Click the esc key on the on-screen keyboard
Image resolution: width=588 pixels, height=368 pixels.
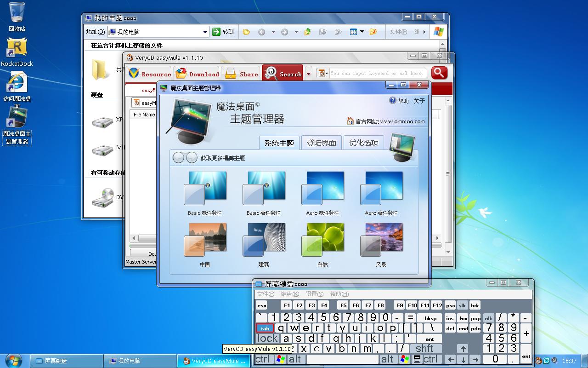click(x=261, y=305)
